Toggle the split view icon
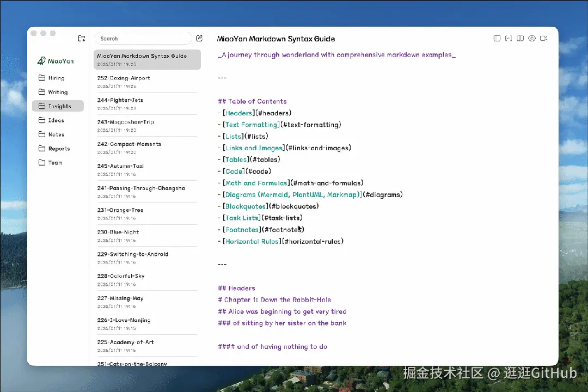The width and height of the screenshot is (588, 392). 520,38
